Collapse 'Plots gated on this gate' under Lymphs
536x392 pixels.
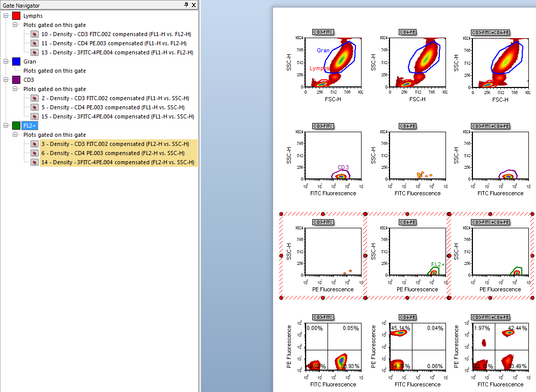(15, 25)
